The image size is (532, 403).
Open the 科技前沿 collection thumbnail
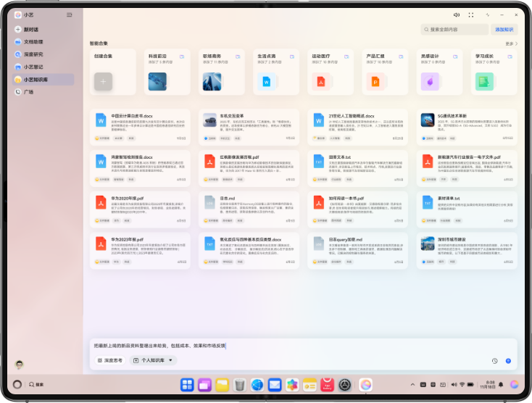click(157, 81)
